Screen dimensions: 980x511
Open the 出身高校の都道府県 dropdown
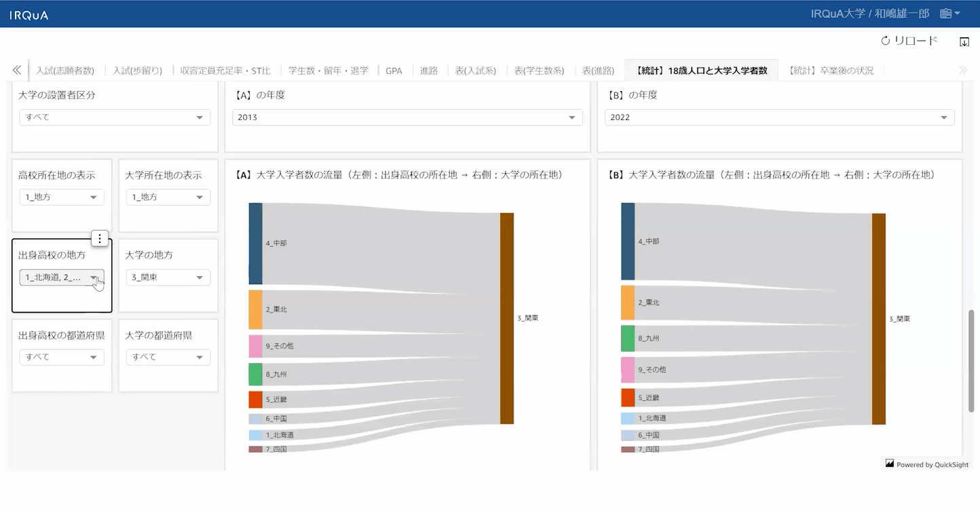tap(62, 357)
